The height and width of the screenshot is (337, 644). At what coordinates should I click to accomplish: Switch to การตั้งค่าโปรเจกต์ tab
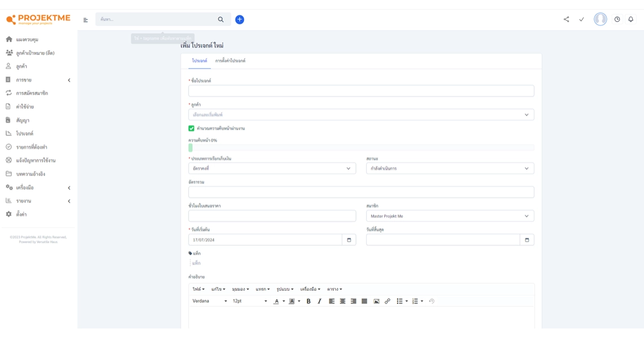[230, 61]
